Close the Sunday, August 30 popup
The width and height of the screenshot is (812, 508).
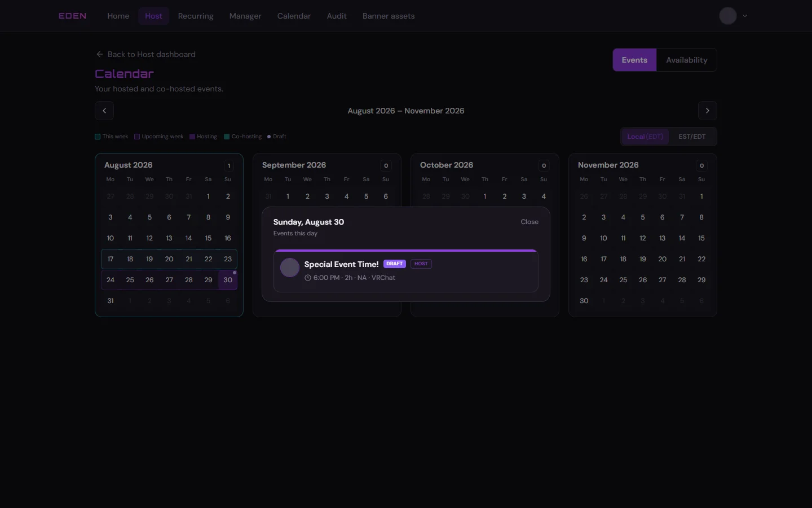pos(529,222)
